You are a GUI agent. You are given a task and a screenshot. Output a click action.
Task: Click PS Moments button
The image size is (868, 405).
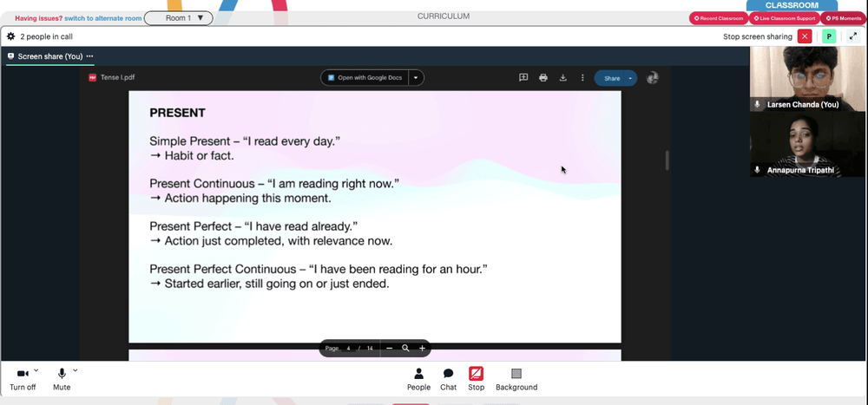click(x=844, y=18)
